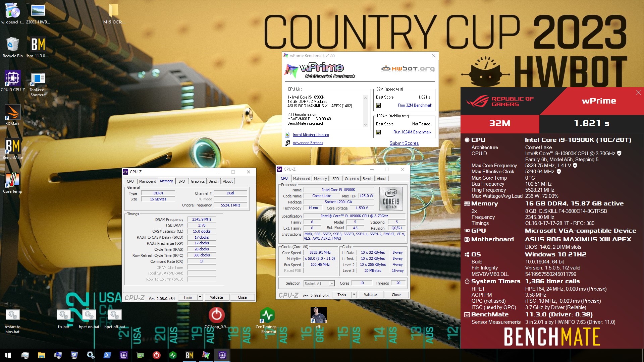The width and height of the screenshot is (644, 362).
Task: Click Tools button in right CPU-Z window
Action: pos(342,295)
